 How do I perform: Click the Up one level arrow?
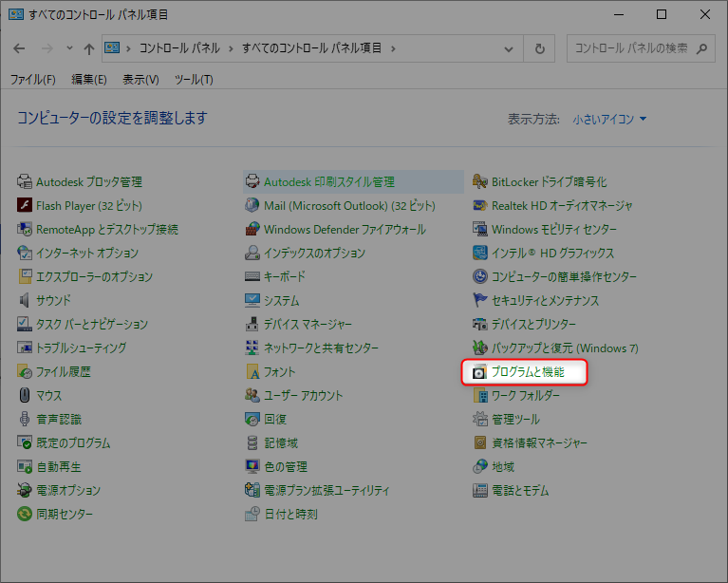(88, 48)
